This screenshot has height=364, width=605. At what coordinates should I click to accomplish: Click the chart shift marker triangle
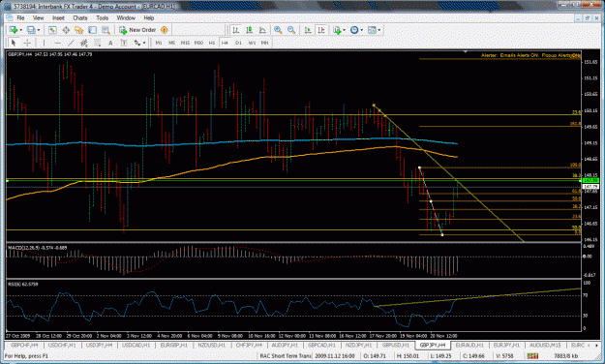pos(466,51)
